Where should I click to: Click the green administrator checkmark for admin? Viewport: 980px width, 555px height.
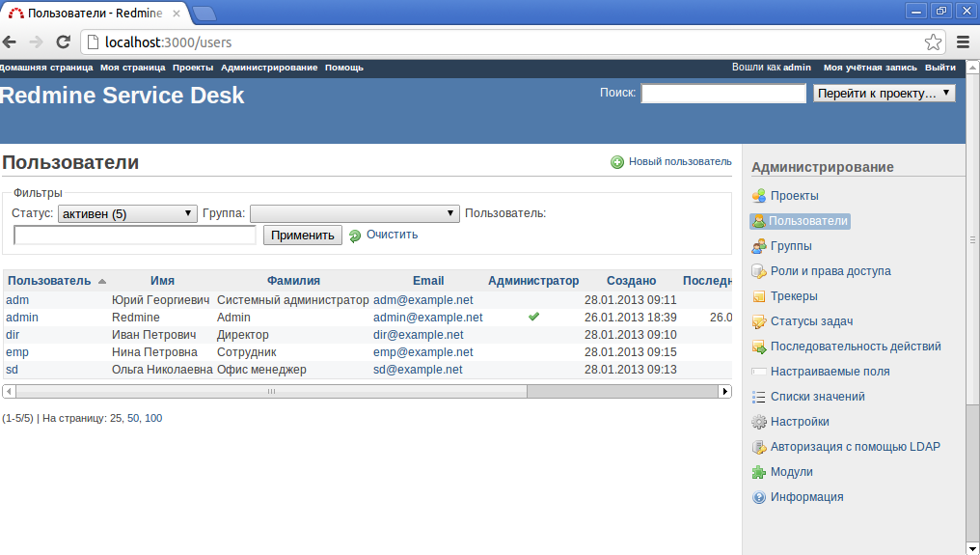(533, 317)
